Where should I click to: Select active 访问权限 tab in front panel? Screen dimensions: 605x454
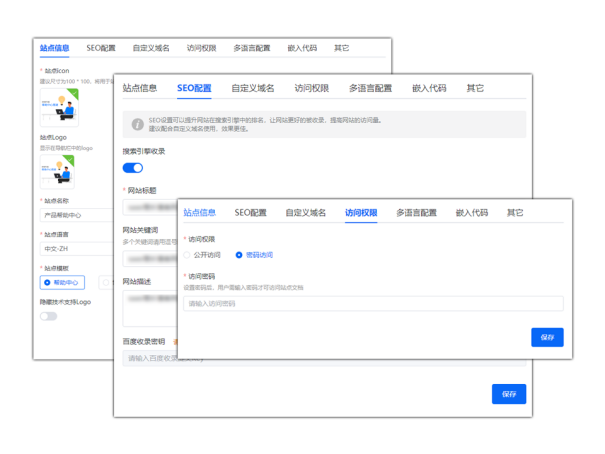point(361,213)
